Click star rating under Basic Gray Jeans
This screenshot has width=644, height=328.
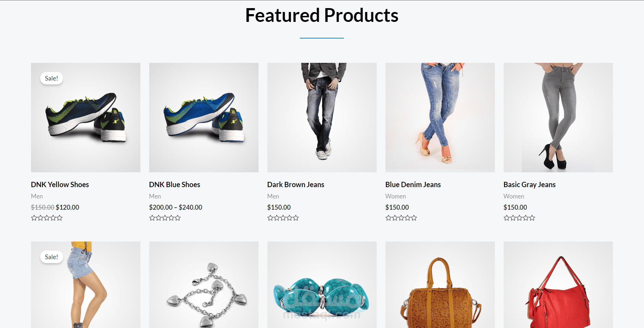[x=520, y=218]
